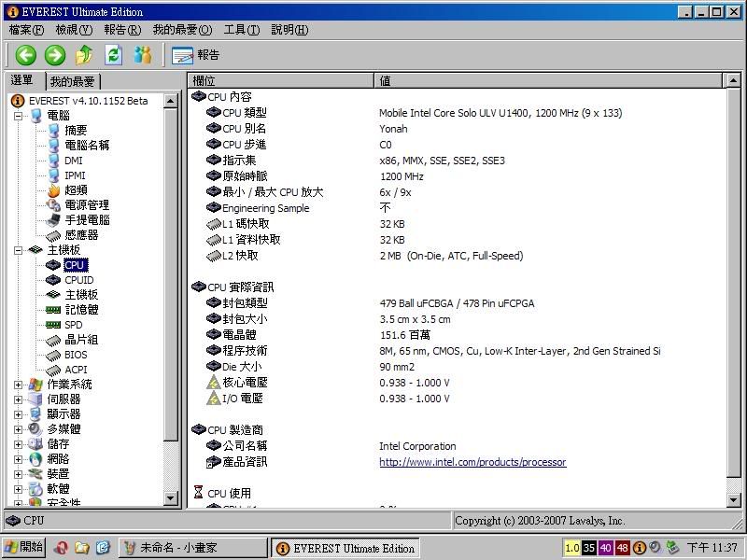Viewport: 747px width, 560px height.
Task: Expand the 顯示器 tree node
Action: (x=18, y=414)
